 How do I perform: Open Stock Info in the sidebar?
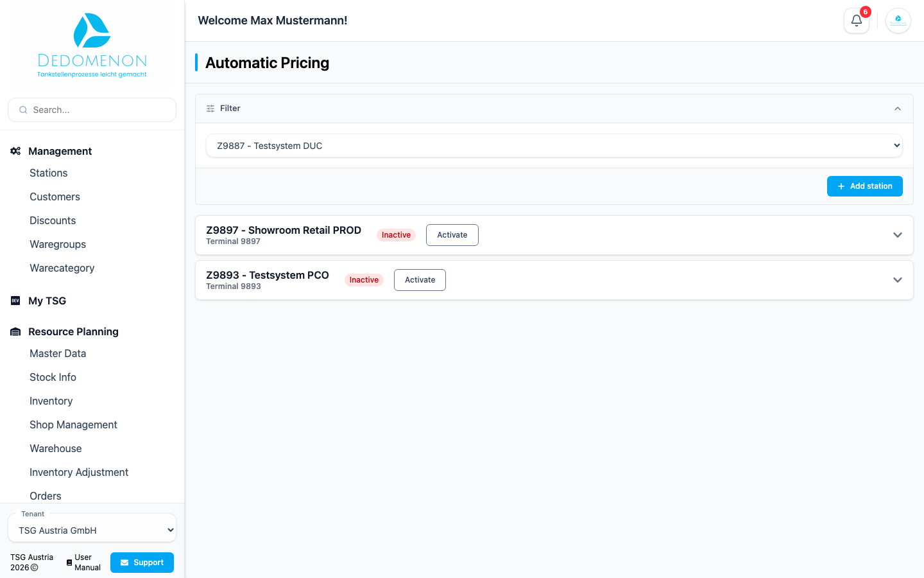point(53,377)
